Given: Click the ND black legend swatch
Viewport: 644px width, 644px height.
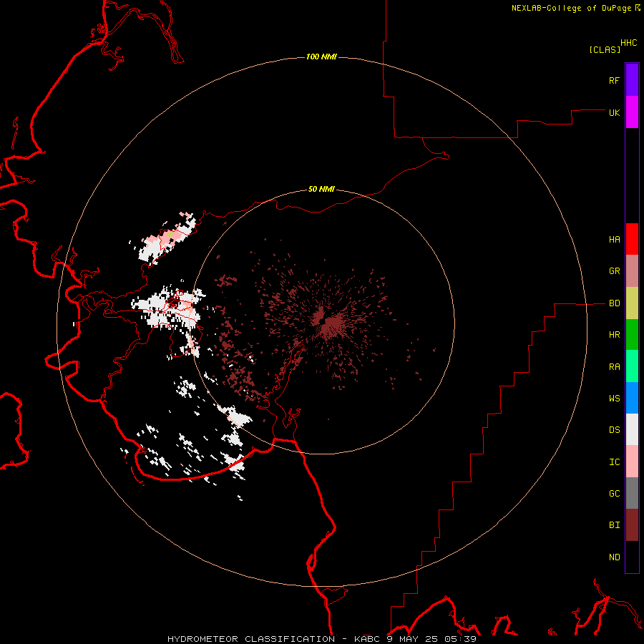Looking at the screenshot, I should tap(632, 557).
